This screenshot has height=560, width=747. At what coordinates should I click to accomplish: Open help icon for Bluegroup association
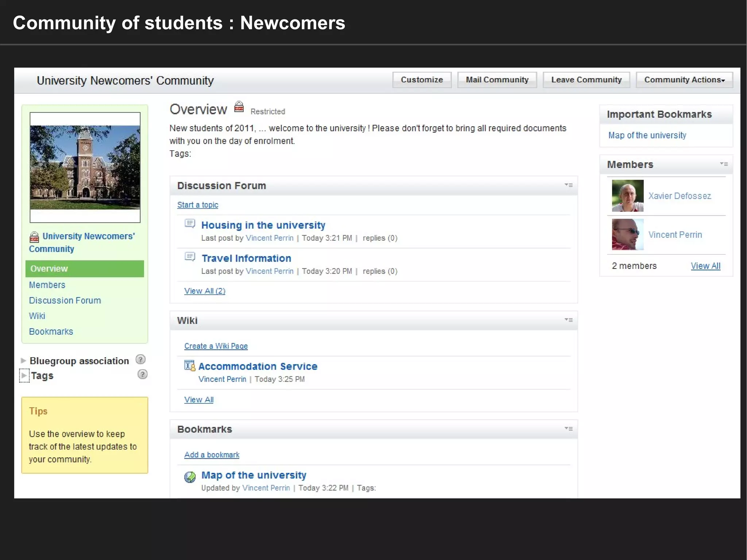tap(140, 360)
